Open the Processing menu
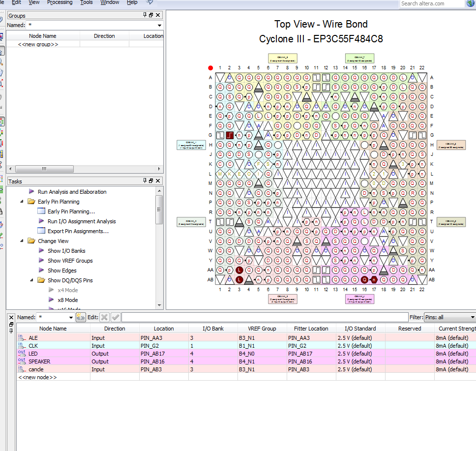Image resolution: width=476 pixels, height=451 pixels. tap(60, 2)
